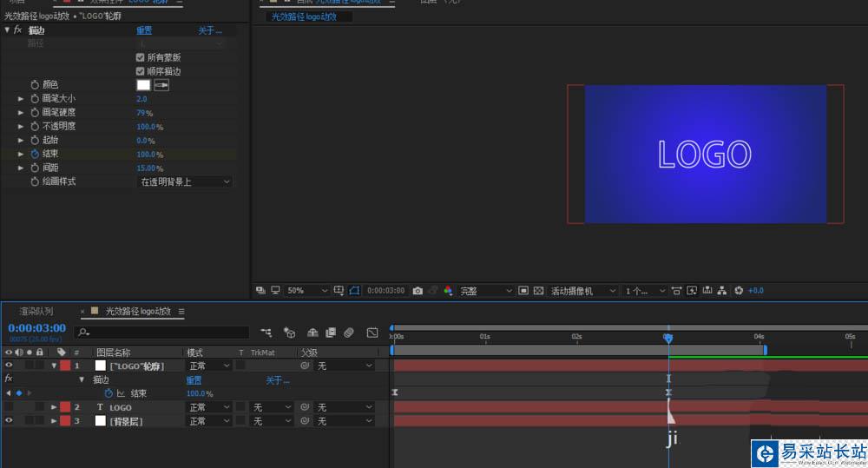Reset exposure in viewer footer
Viewport: 868px width, 468px height.
(x=739, y=290)
